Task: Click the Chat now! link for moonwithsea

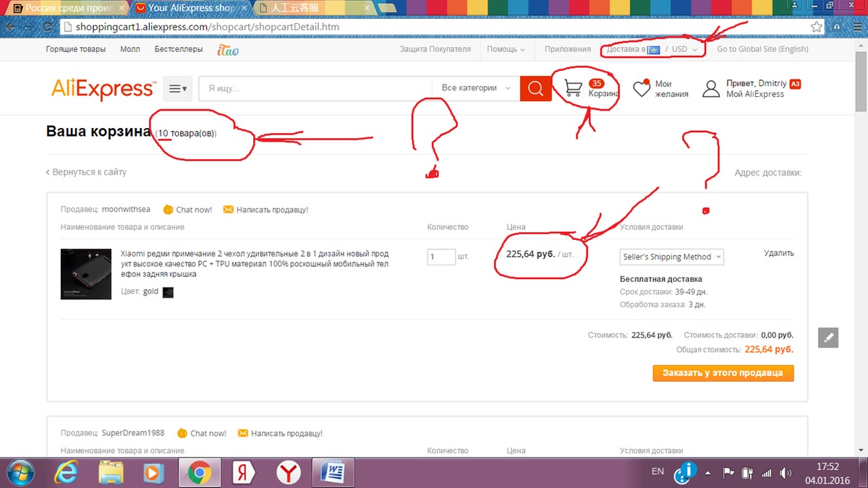Action: point(194,210)
